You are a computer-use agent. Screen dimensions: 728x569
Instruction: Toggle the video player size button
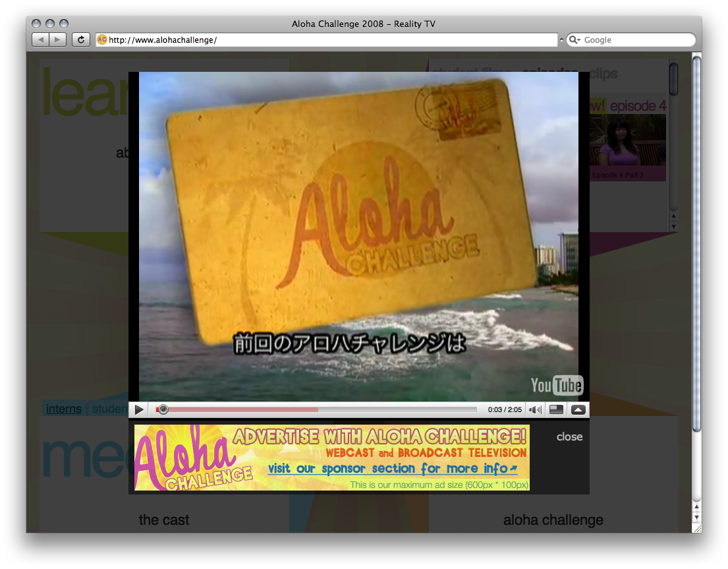556,409
